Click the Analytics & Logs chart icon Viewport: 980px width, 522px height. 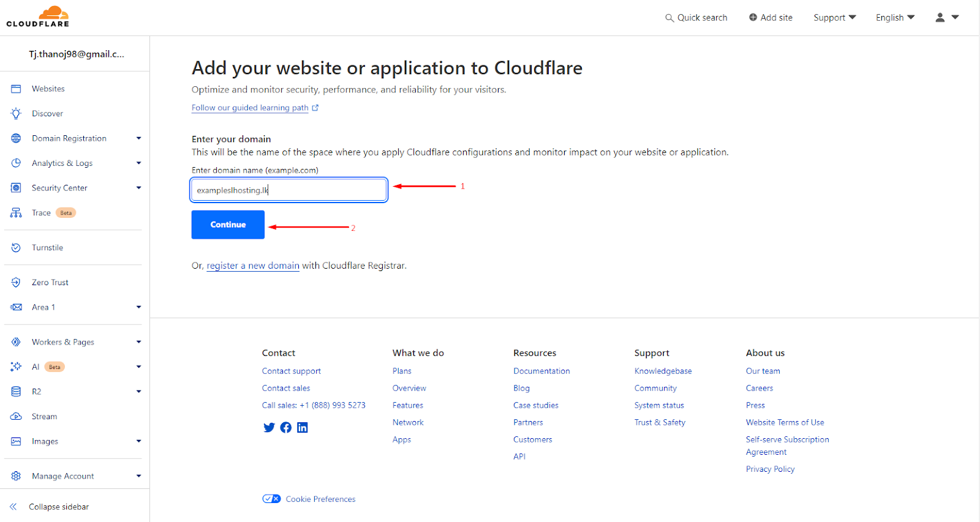16,163
